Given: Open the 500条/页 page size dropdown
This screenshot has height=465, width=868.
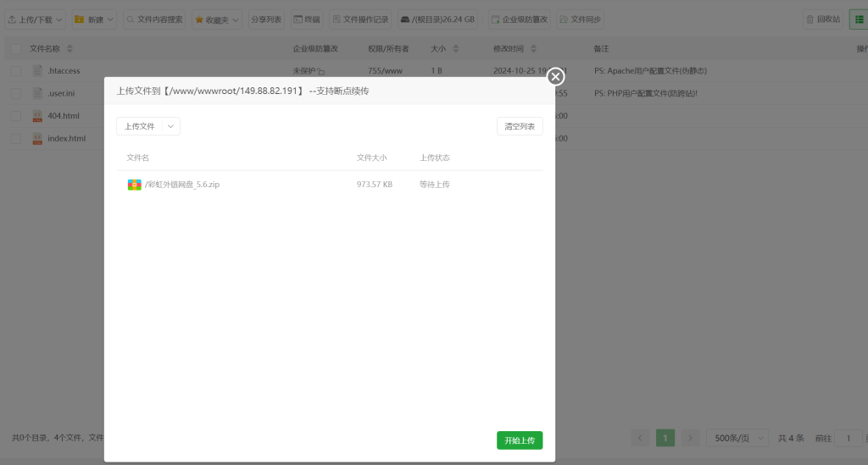Looking at the screenshot, I should pos(737,438).
